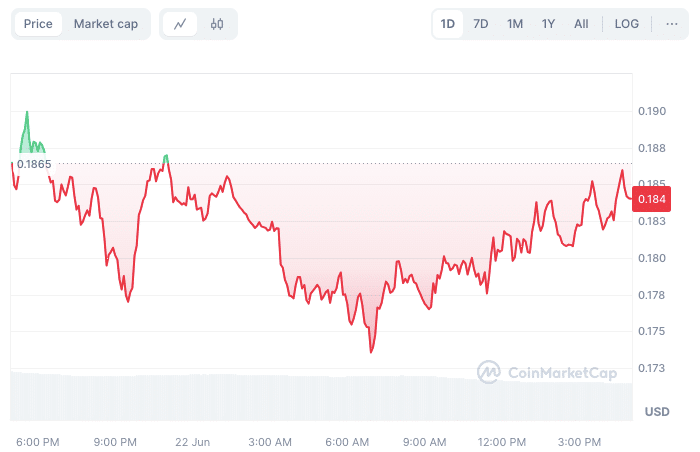Choose the 1M time range
This screenshot has height=452, width=700.
click(x=515, y=24)
